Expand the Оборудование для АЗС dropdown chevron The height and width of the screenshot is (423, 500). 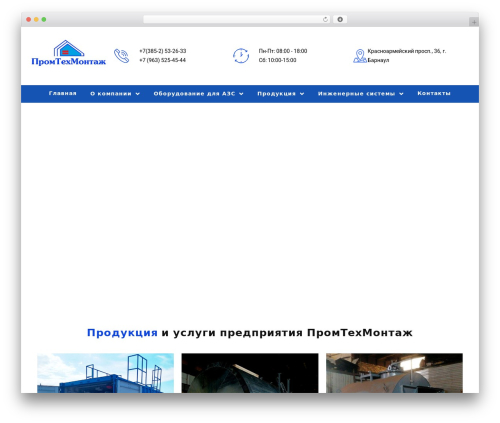click(x=241, y=94)
